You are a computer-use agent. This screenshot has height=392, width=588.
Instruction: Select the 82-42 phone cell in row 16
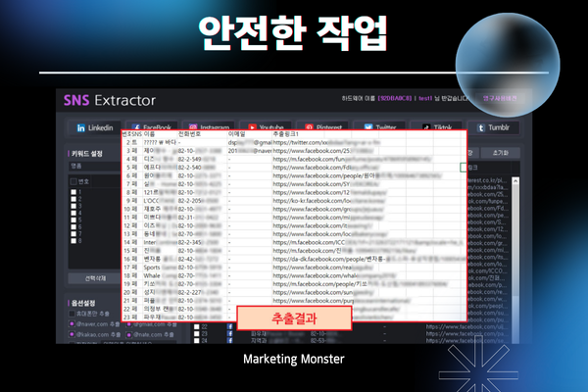click(202, 259)
